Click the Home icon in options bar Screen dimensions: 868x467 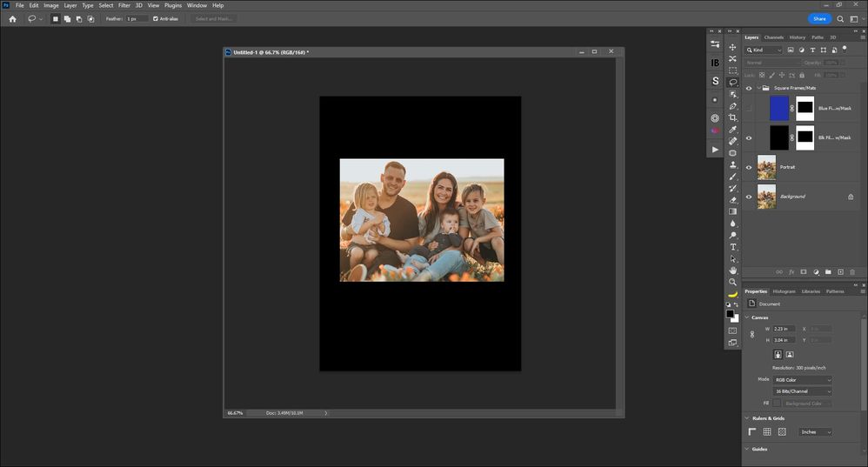pyautogui.click(x=12, y=19)
